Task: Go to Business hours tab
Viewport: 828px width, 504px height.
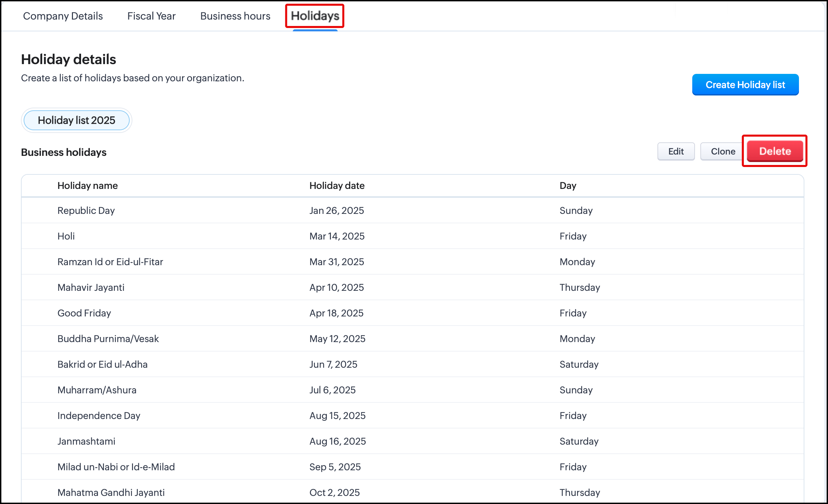Action: click(x=235, y=16)
